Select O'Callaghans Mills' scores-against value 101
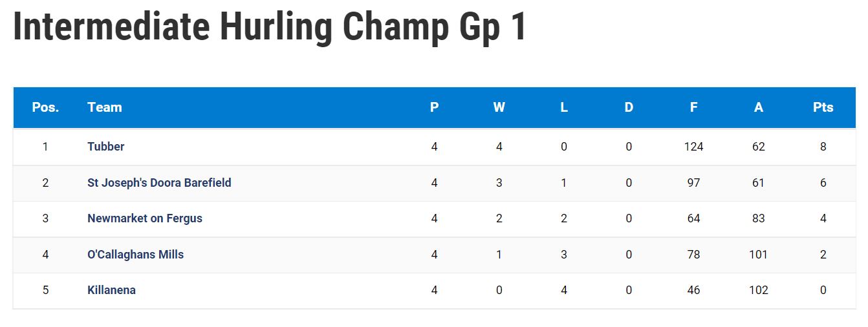Screen dimensions: 868x327 click(x=758, y=255)
